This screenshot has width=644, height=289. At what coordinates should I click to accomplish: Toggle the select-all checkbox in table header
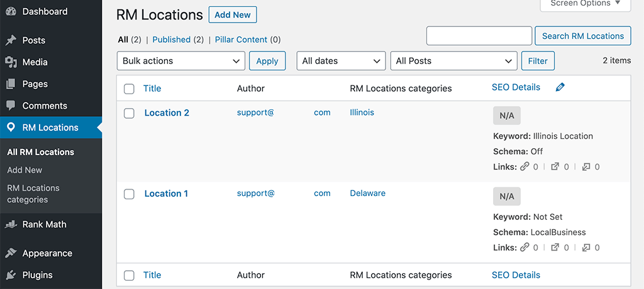tap(129, 89)
